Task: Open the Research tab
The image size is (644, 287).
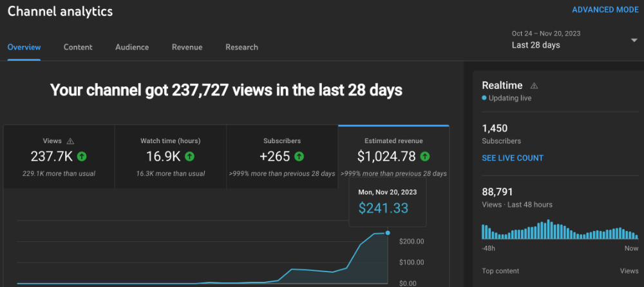Action: point(241,47)
